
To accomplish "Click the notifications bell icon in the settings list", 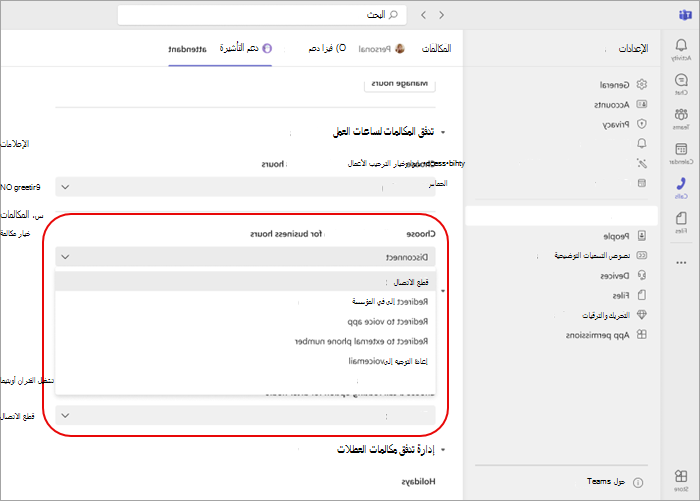I will 642,143.
